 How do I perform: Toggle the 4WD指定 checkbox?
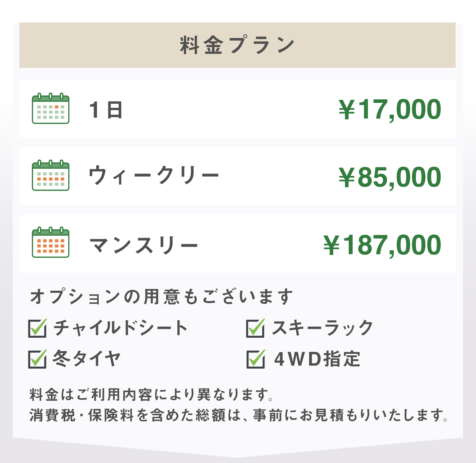tap(255, 359)
